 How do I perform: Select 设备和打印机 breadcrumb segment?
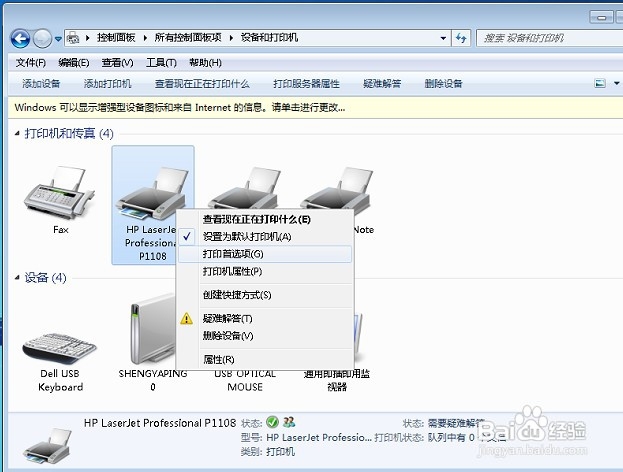(x=269, y=38)
